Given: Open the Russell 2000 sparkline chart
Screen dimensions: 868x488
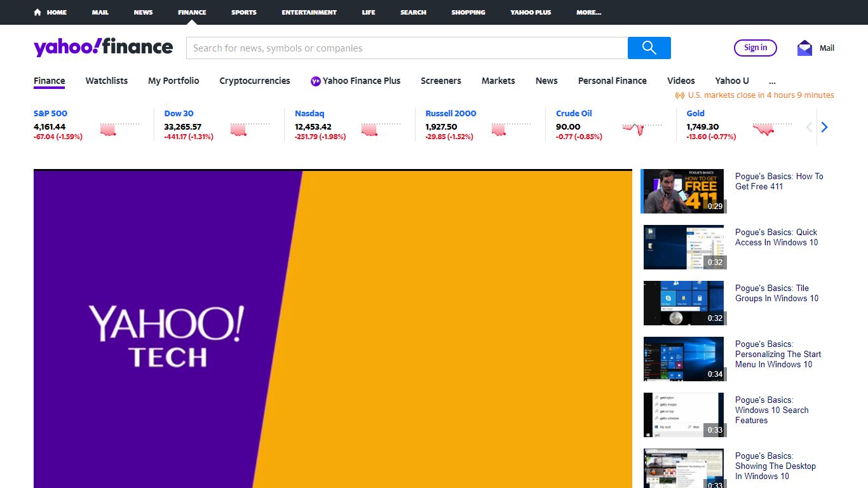Looking at the screenshot, I should [x=511, y=129].
